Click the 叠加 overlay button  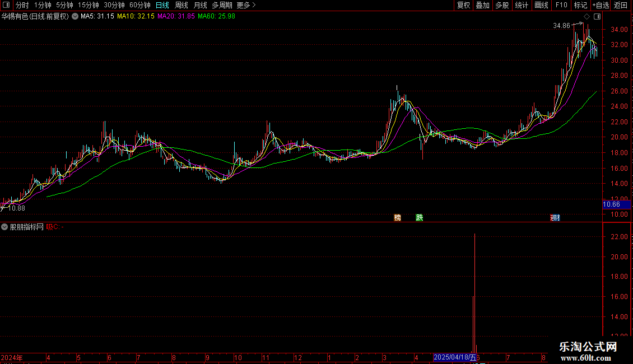pos(483,5)
